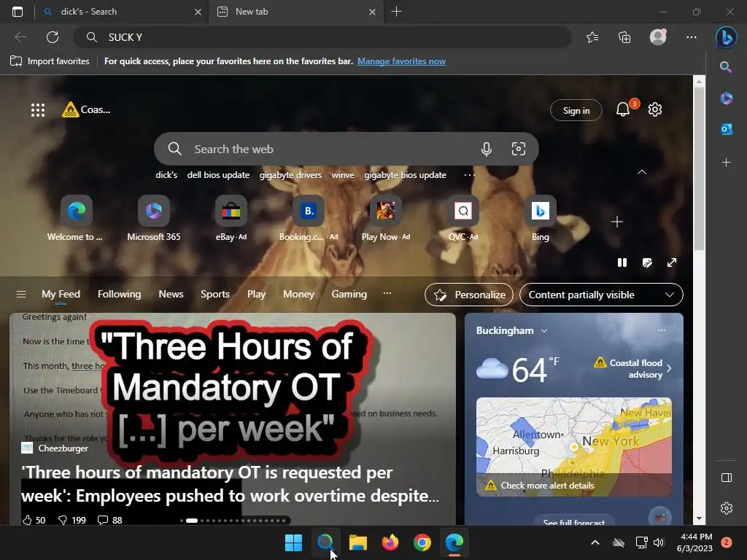
Task: Add a sidebar app with plus
Action: [x=726, y=163]
